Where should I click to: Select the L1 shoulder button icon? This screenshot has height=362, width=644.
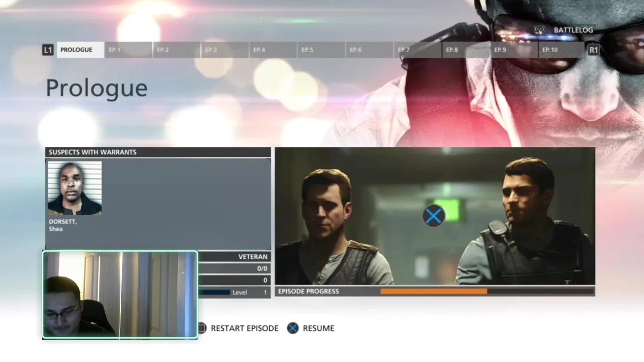(x=48, y=50)
